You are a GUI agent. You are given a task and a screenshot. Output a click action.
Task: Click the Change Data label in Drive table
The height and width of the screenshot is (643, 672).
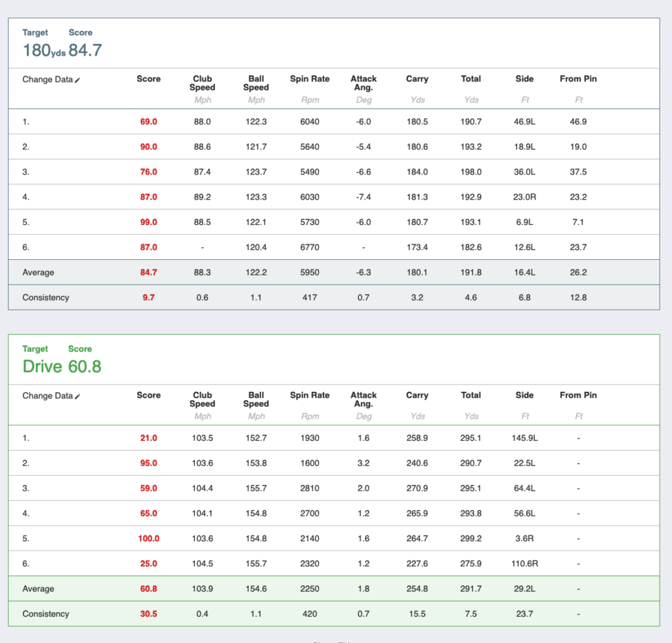[47, 396]
